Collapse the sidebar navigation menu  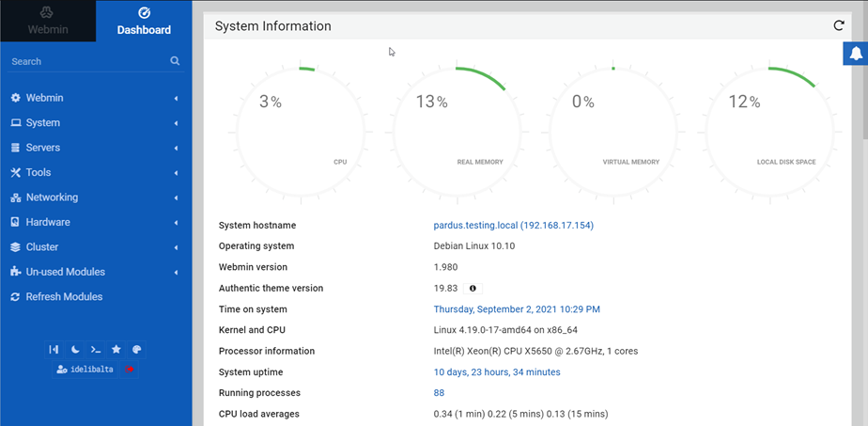(54, 349)
